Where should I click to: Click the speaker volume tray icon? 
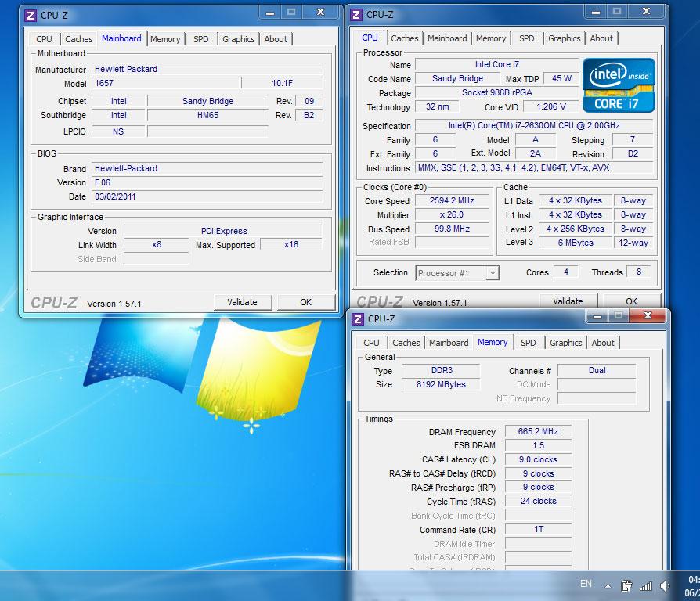[x=665, y=586]
